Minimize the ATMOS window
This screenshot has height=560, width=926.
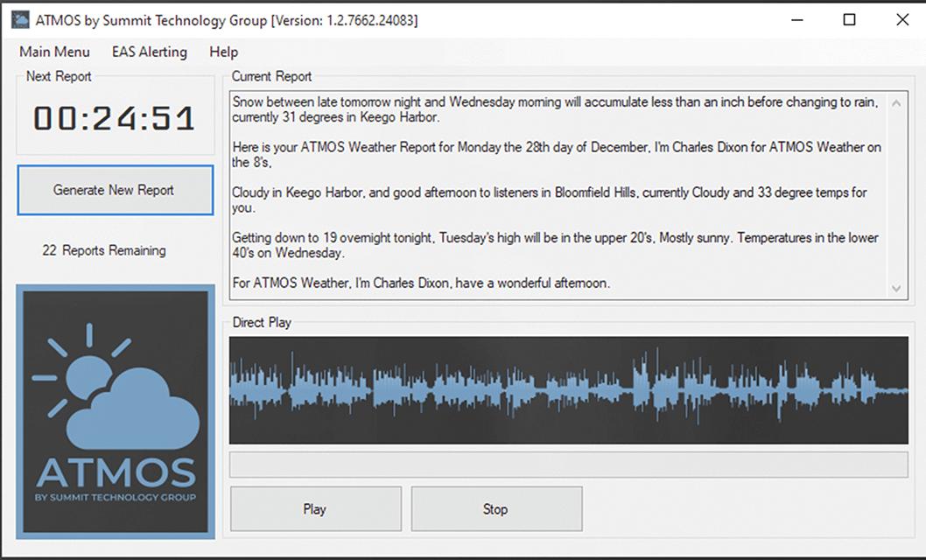click(x=797, y=20)
